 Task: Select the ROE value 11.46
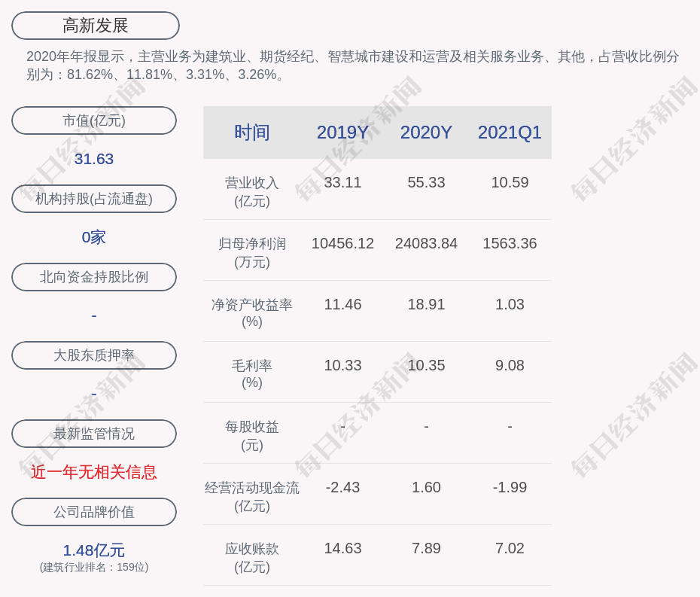pos(343,305)
